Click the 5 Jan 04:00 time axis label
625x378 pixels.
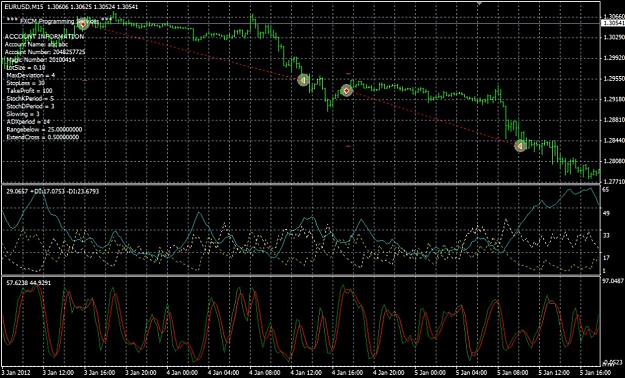click(x=472, y=372)
